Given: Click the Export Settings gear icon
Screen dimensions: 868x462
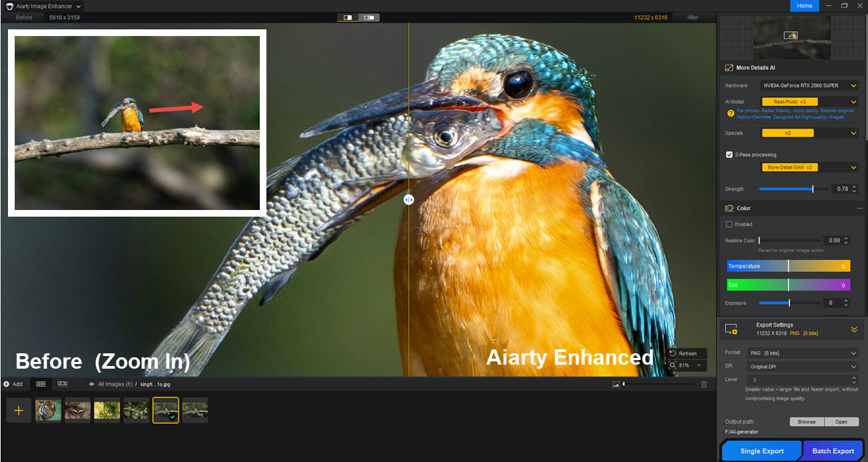Looking at the screenshot, I should (x=731, y=329).
